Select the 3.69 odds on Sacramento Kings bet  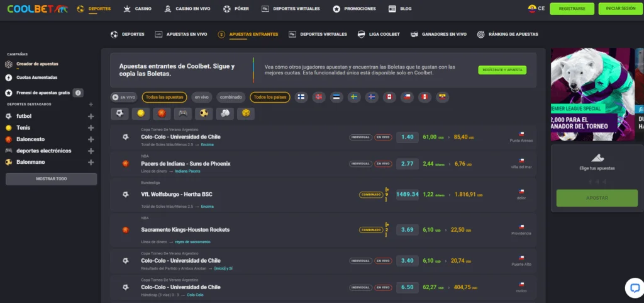(408, 230)
